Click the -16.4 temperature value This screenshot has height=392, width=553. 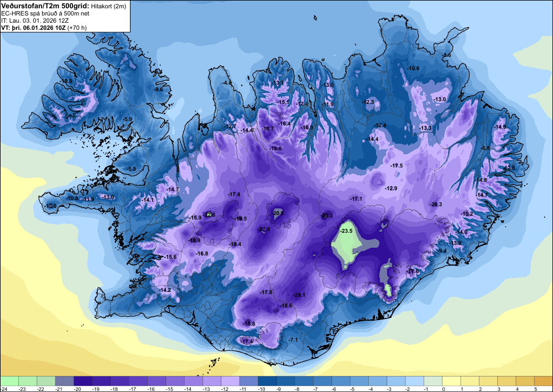point(285,123)
